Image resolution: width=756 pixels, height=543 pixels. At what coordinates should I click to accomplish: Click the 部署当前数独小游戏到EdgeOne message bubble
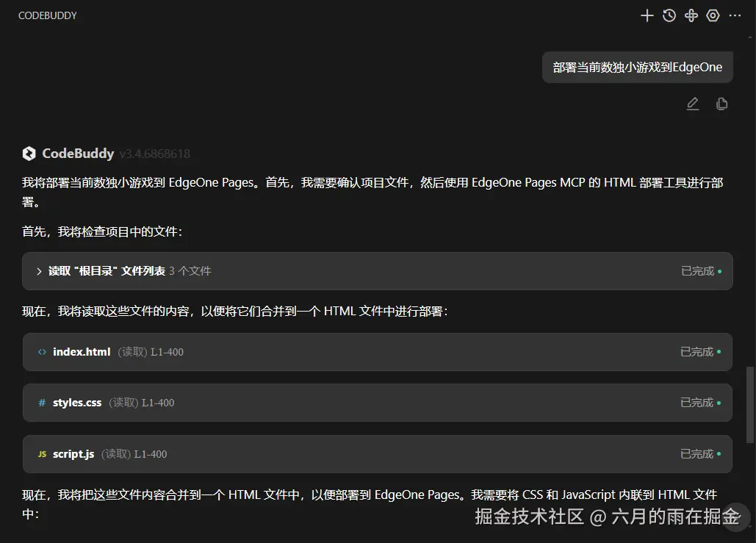click(x=638, y=67)
